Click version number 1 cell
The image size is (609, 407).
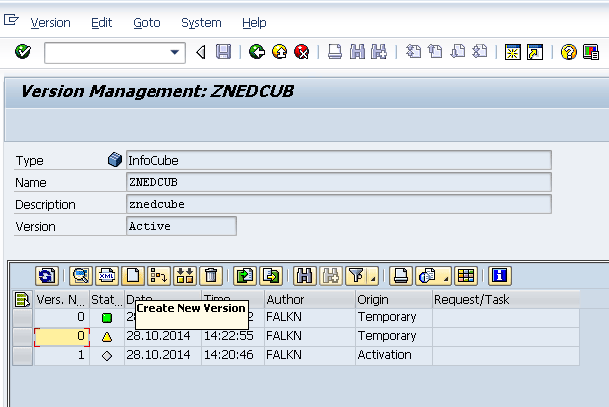click(62, 356)
